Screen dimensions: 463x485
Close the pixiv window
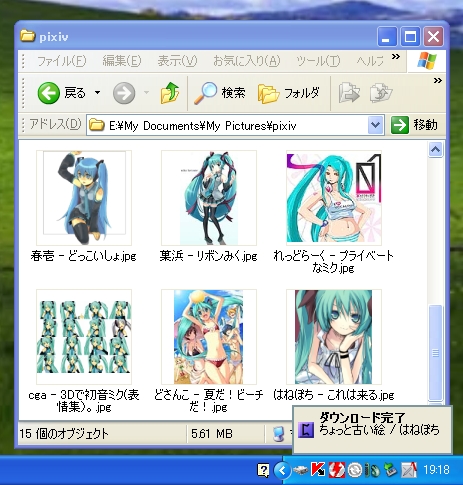point(433,37)
